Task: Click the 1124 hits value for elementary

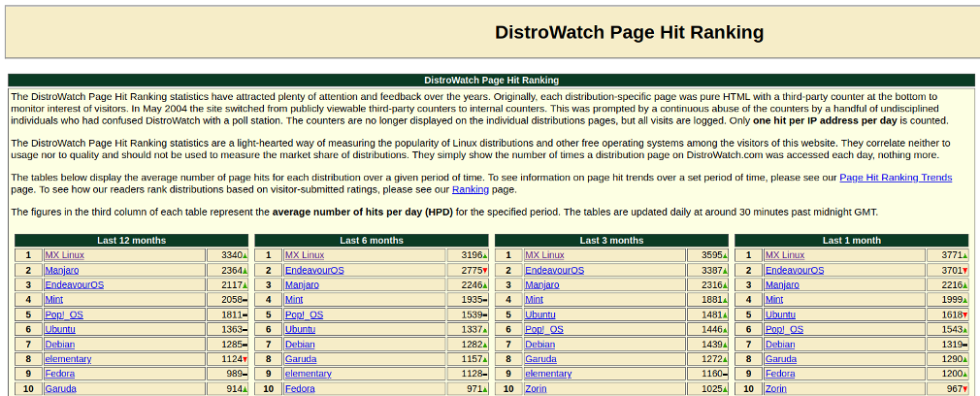Action: click(232, 359)
